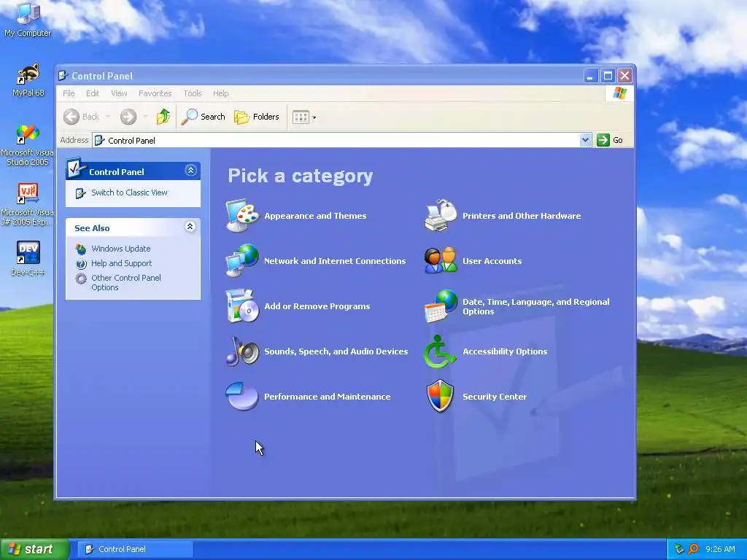Click the Accessibility Options text link
This screenshot has width=747, height=560.
tap(505, 351)
